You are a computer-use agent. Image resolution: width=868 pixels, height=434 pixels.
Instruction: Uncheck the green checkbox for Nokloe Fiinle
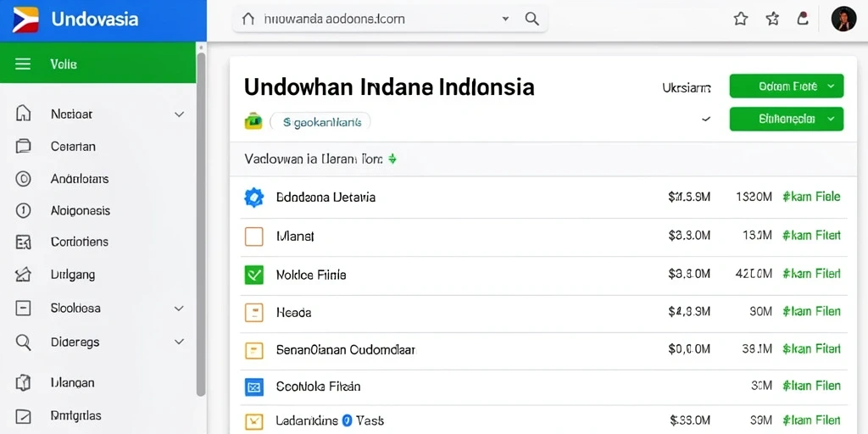254,275
